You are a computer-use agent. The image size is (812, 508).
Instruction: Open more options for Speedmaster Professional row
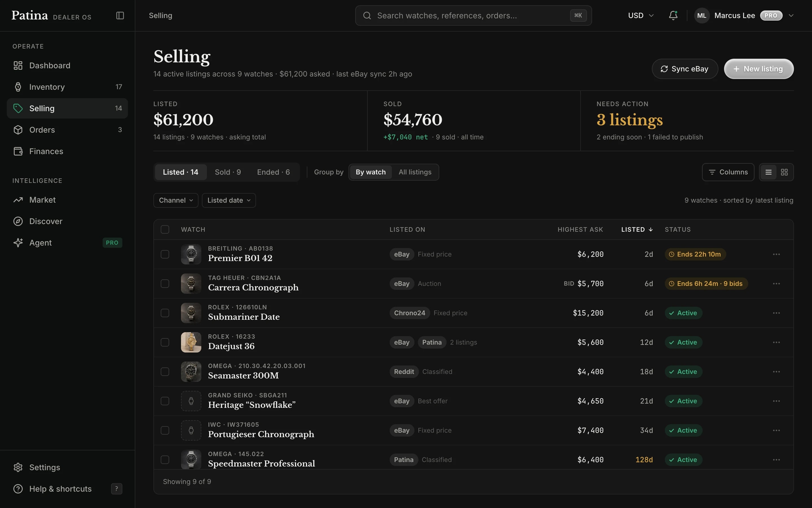pyautogui.click(x=776, y=460)
